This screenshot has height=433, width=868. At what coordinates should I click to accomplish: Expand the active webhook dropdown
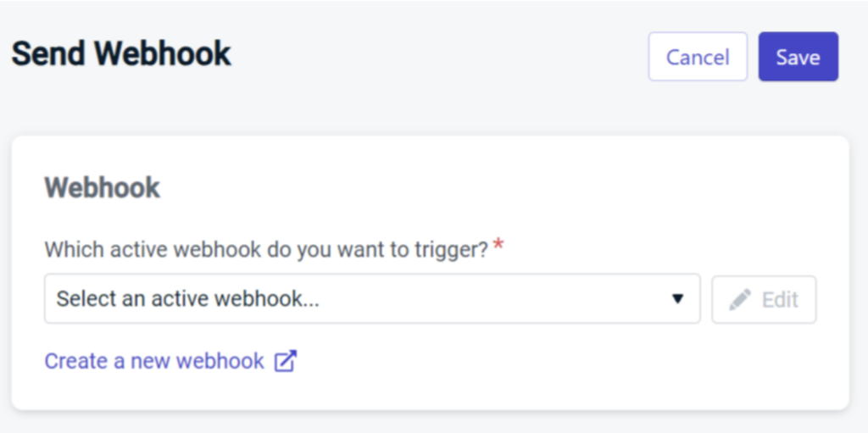tap(372, 298)
